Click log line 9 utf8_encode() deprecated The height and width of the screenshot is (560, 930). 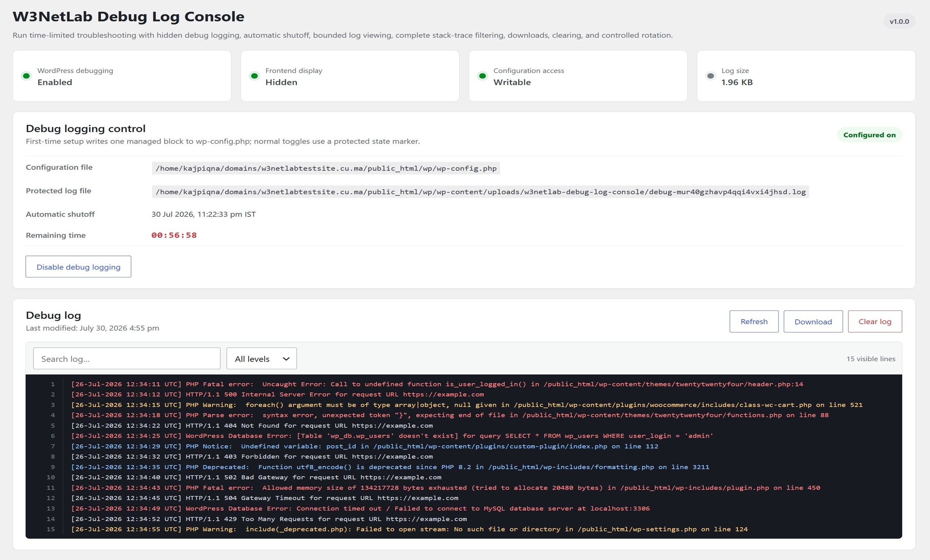pos(390,467)
